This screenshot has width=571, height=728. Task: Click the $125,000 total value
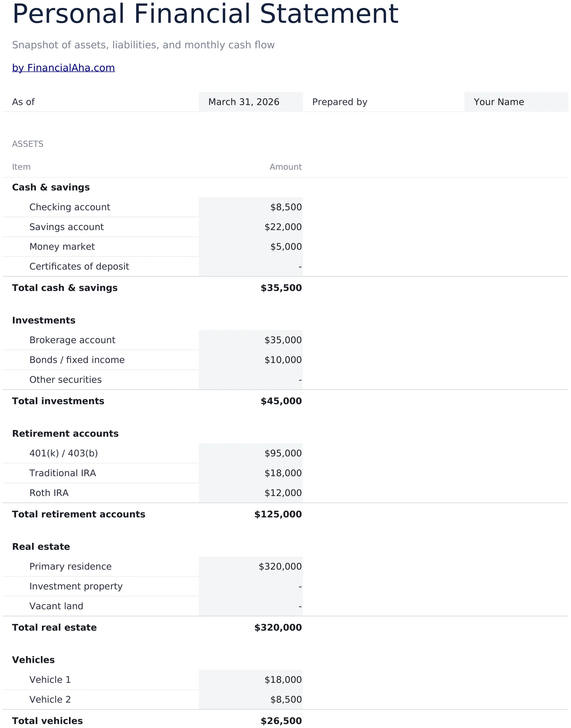[278, 514]
